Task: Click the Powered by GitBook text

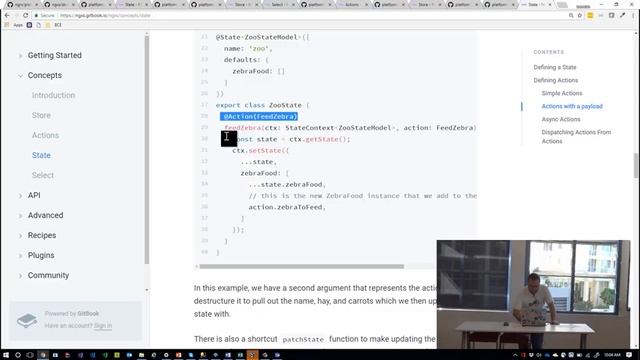Action: tap(72, 313)
